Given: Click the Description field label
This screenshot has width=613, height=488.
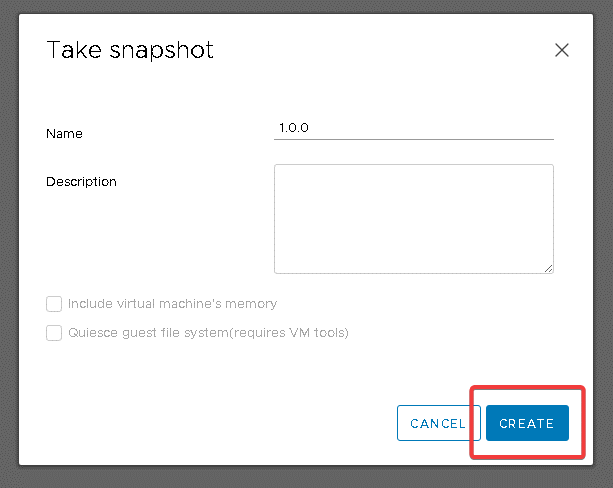Looking at the screenshot, I should [x=81, y=182].
